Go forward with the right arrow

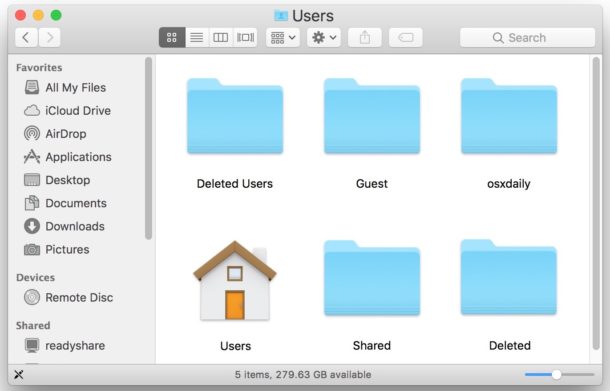(x=49, y=37)
